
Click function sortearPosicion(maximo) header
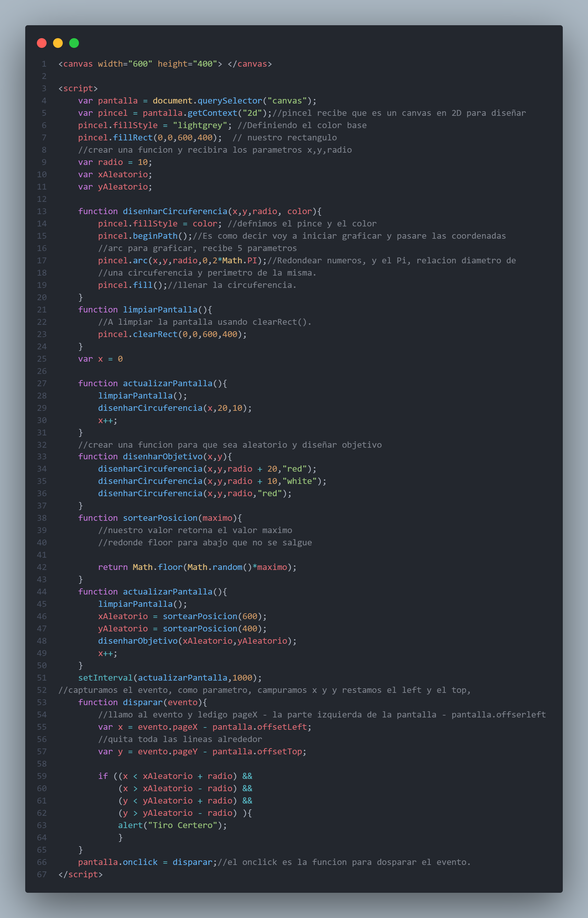point(160,518)
